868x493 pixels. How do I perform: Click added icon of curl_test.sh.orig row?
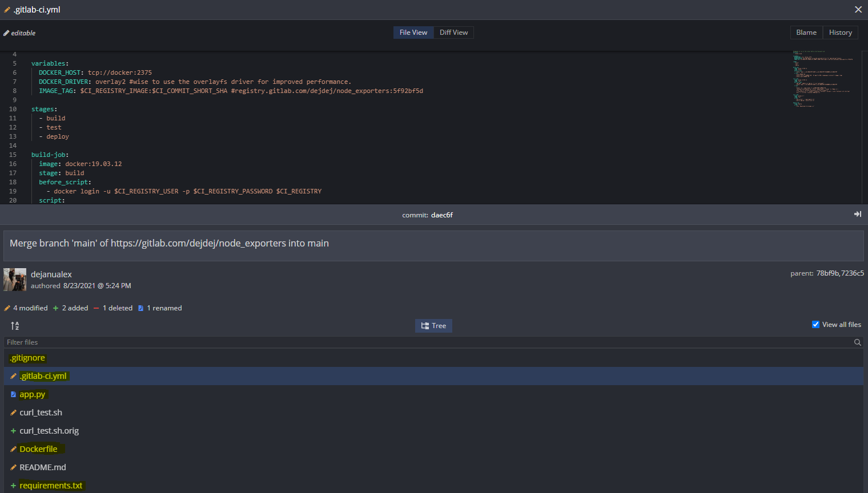[13, 431]
